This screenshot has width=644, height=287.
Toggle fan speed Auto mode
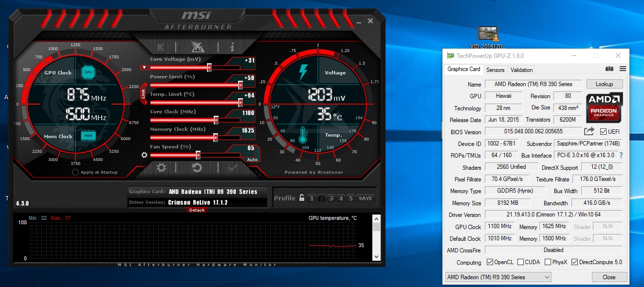(252, 160)
